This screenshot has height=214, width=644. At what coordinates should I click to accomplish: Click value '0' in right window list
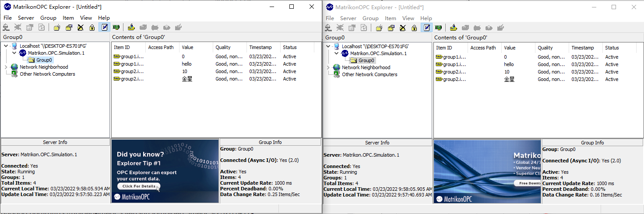[505, 57]
